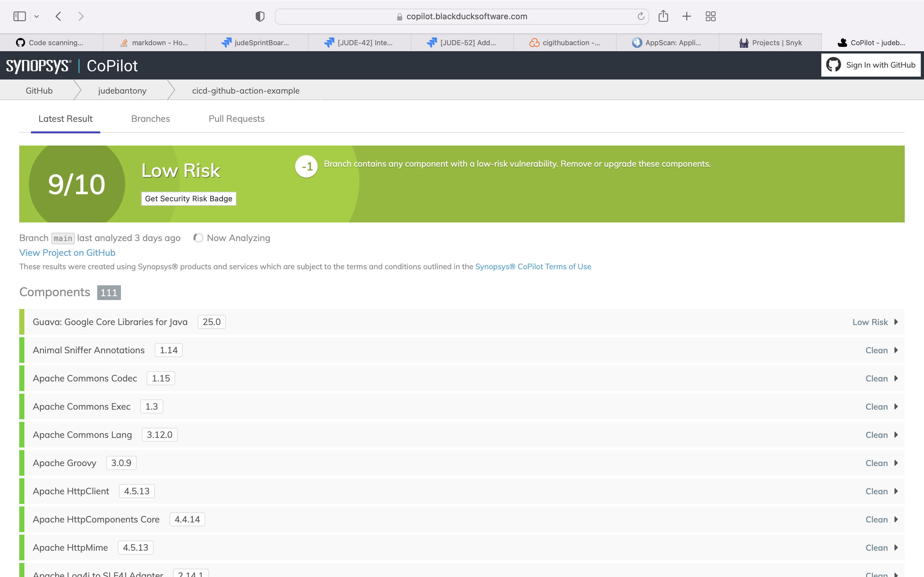
Task: Open the Pull Requests tab
Action: pyautogui.click(x=236, y=119)
